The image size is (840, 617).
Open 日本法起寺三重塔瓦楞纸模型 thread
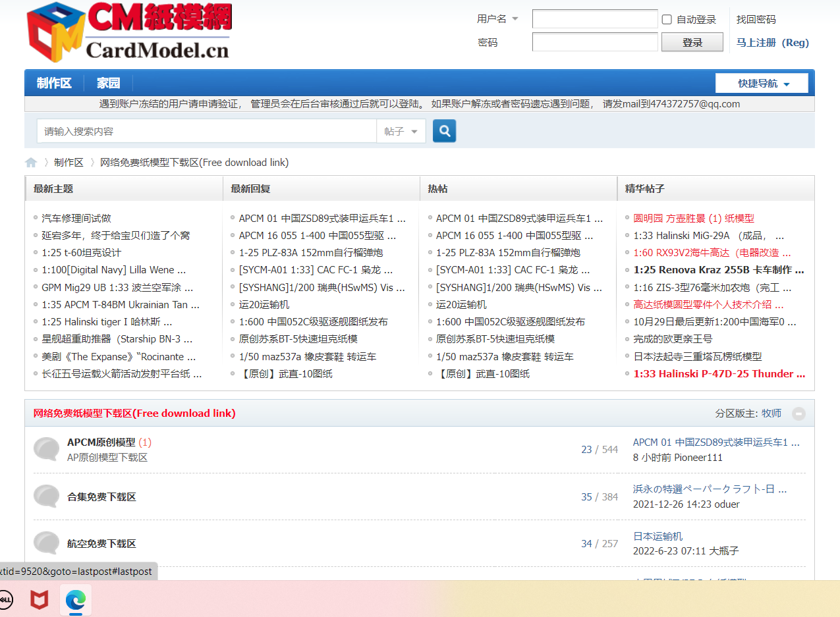[698, 356]
